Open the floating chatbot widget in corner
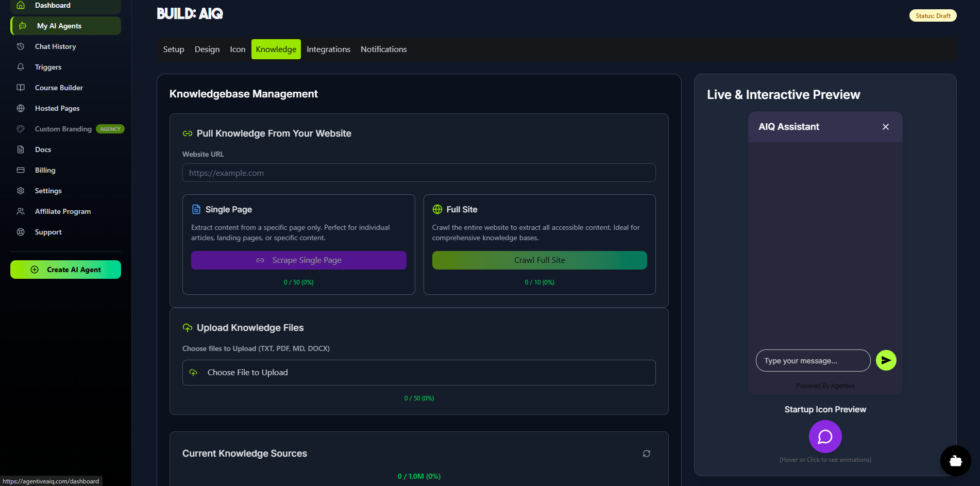Viewport: 980px width, 486px height. coord(955,461)
